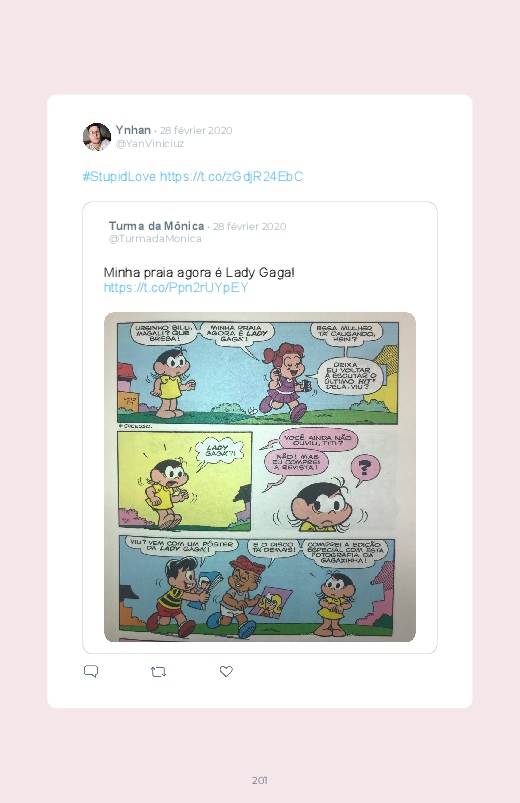Click the yellow 'Lady Gaga?!' comic panel
This screenshot has width=520, height=803.
coord(184,481)
